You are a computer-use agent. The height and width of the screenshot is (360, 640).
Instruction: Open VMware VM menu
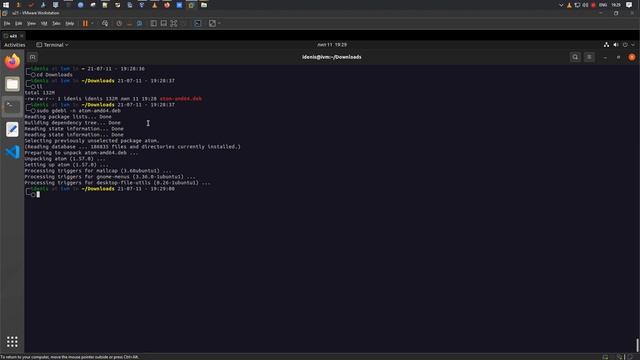tap(44, 24)
